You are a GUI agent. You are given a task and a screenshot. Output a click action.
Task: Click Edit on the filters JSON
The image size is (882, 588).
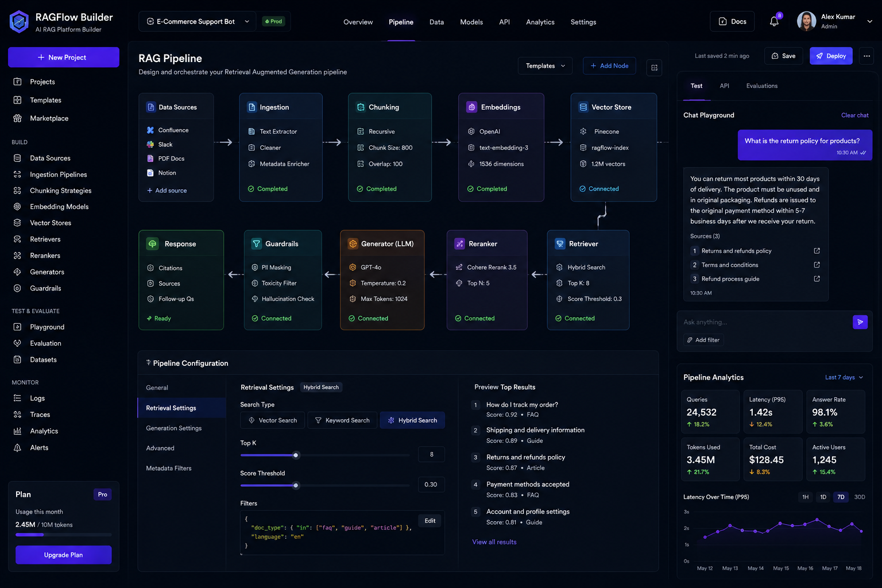click(430, 521)
